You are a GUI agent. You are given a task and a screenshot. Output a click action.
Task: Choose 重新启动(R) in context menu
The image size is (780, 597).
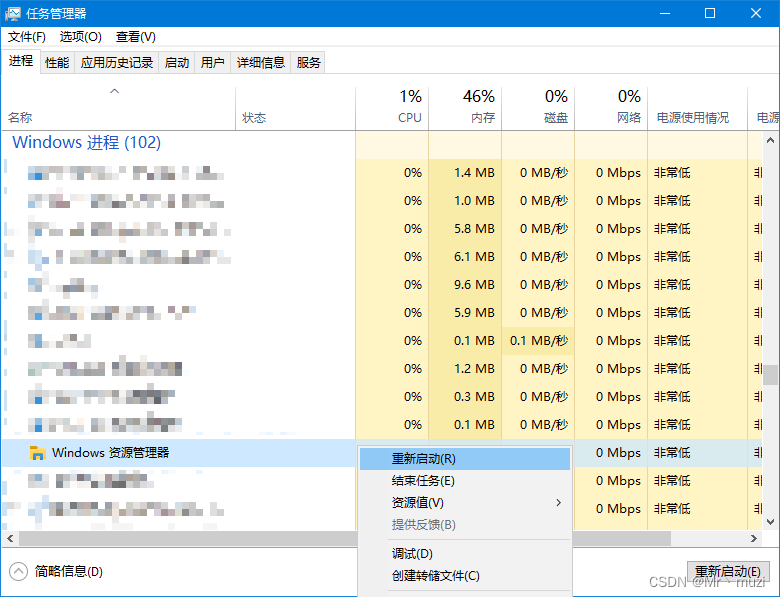(465, 459)
